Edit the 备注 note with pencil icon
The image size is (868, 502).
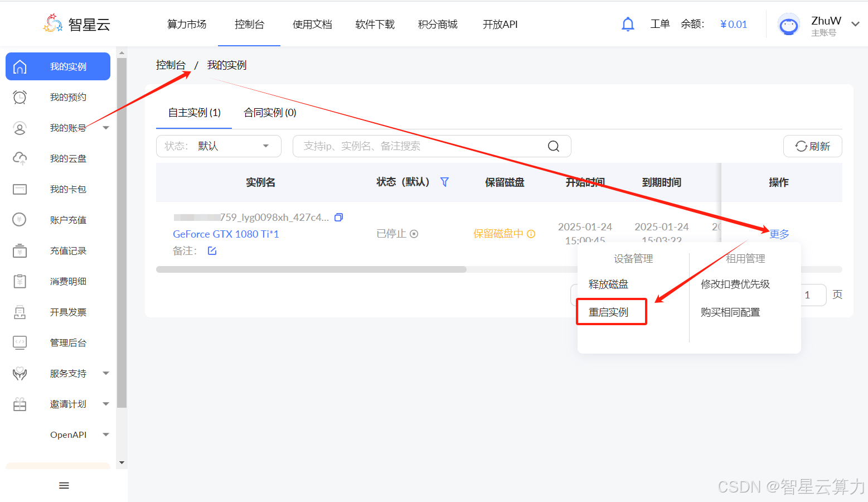212,250
